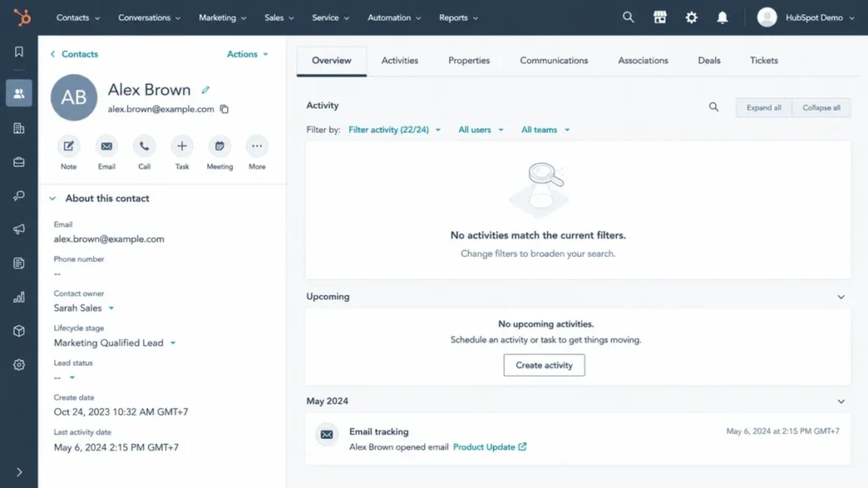The width and height of the screenshot is (868, 488).
Task: Open Lead status dropdown
Action: click(x=64, y=377)
